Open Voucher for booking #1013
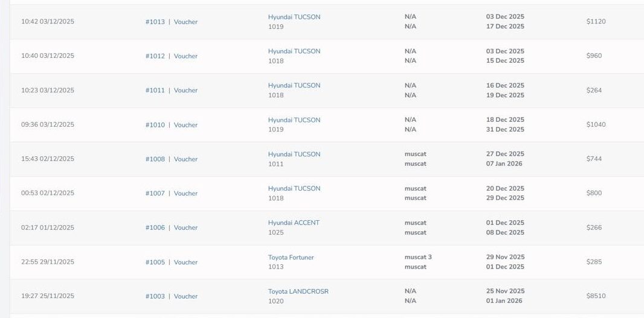Image resolution: width=644 pixels, height=318 pixels. click(x=185, y=22)
